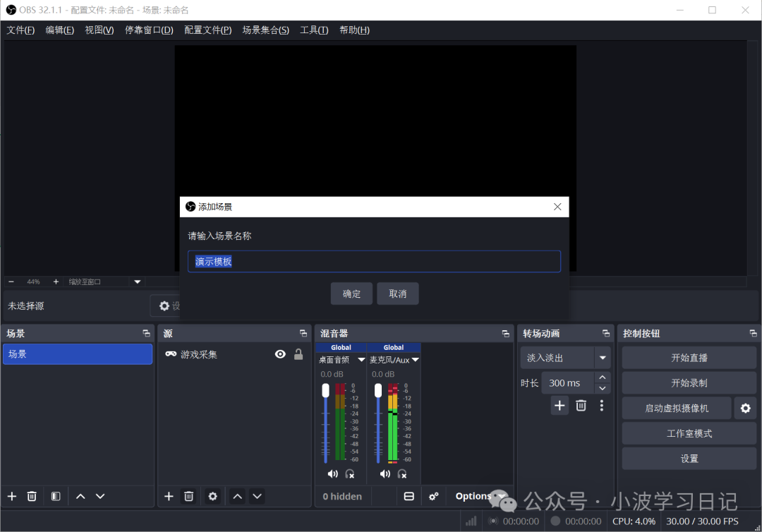This screenshot has width=762, height=532.
Task: Open source properties gear in 源 panel
Action: pyautogui.click(x=212, y=496)
